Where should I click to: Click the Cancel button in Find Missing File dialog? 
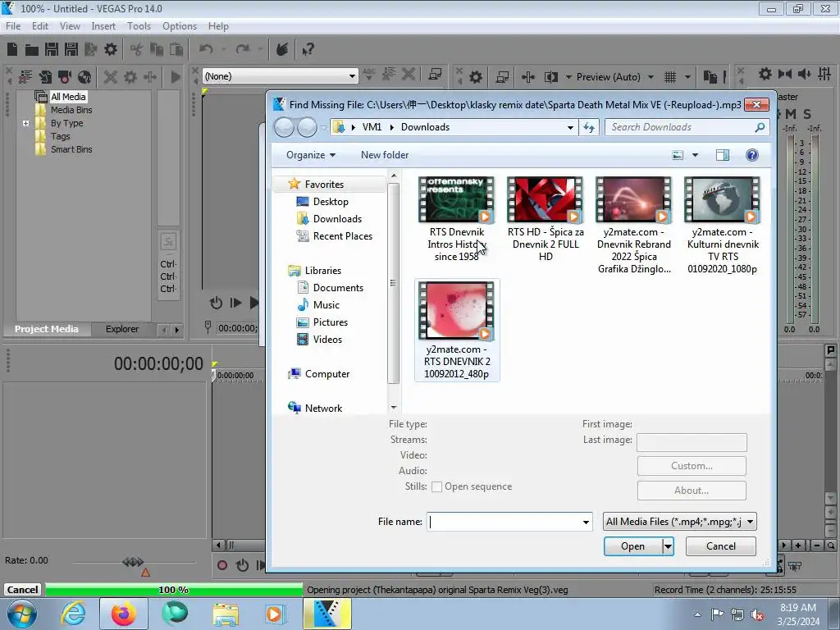(x=720, y=546)
